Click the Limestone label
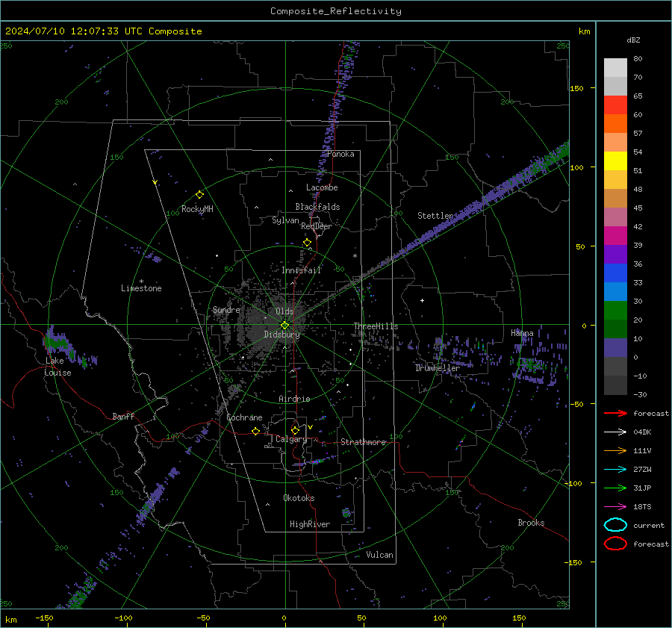 141,288
